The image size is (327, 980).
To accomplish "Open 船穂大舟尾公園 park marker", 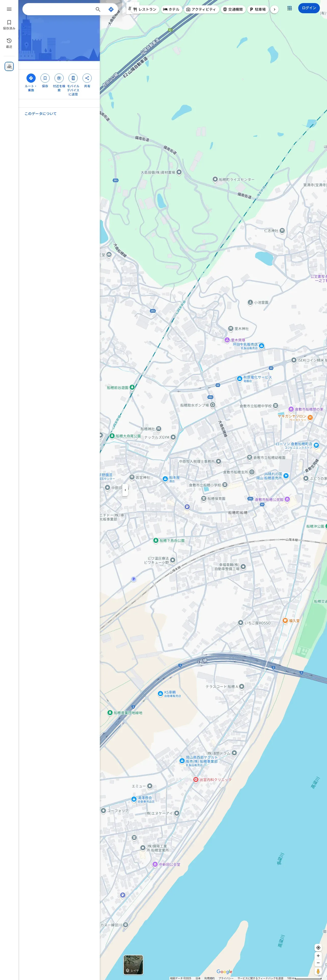I will tap(112, 436).
